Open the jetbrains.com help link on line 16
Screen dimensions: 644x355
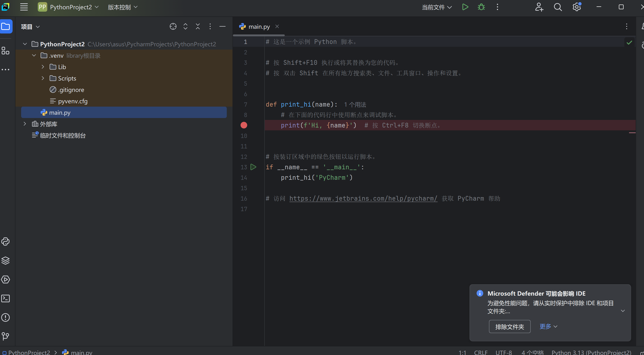[x=363, y=199]
